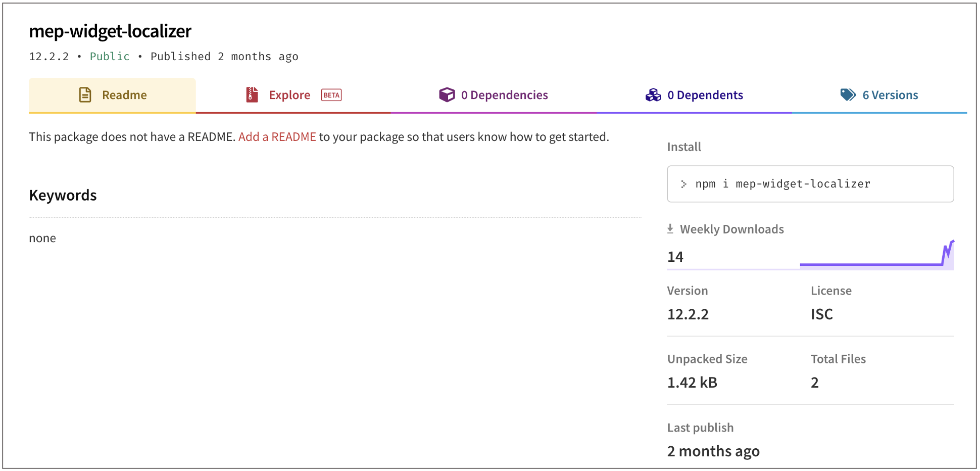Open the 0 Dependencies tab
Viewport: 980px width, 471px height.
click(x=504, y=95)
